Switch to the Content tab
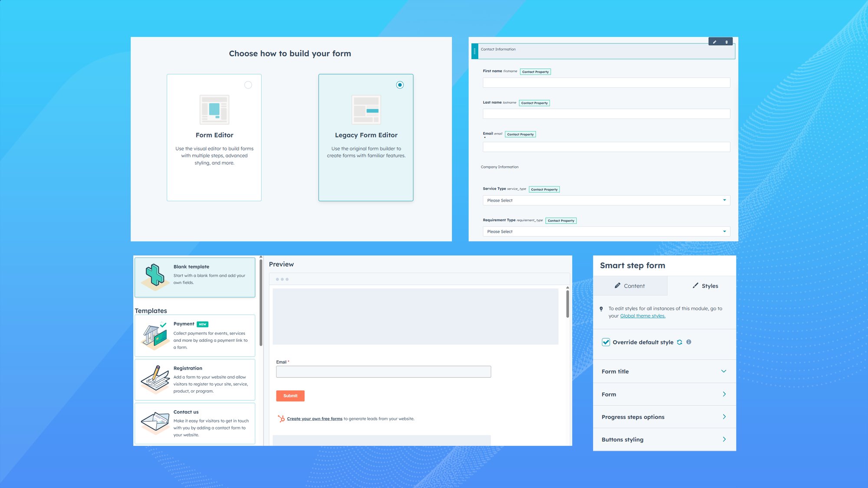This screenshot has height=488, width=868. tap(630, 286)
